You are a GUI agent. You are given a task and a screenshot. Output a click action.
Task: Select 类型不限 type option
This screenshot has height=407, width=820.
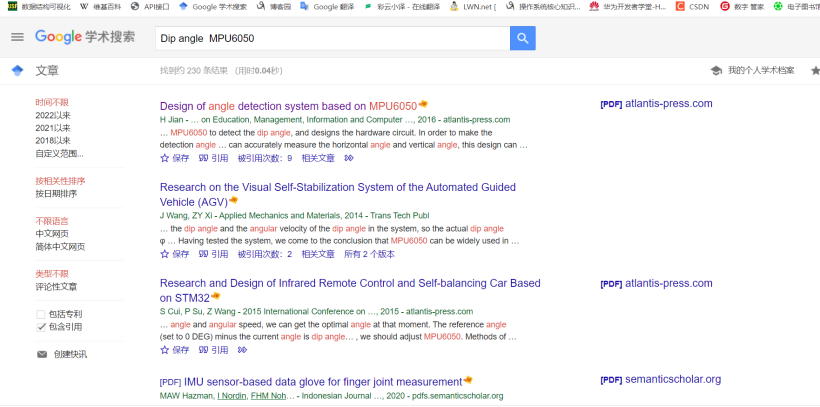tap(52, 274)
